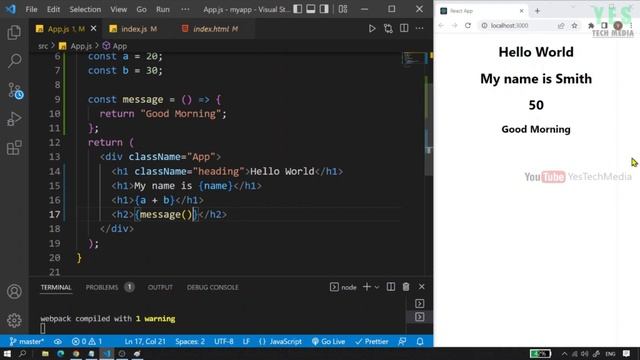Viewport: 640px width, 360px height.
Task: Open the Go menu
Action: click(141, 9)
